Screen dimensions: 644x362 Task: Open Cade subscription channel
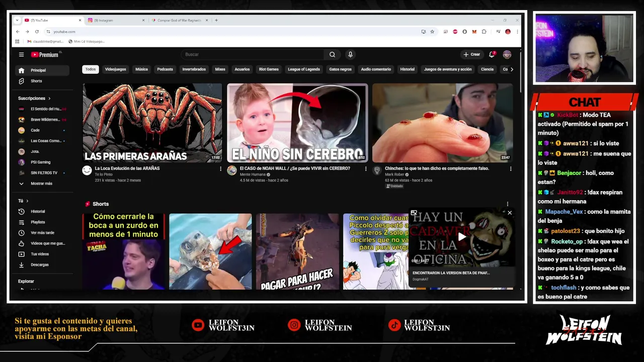click(42, 130)
